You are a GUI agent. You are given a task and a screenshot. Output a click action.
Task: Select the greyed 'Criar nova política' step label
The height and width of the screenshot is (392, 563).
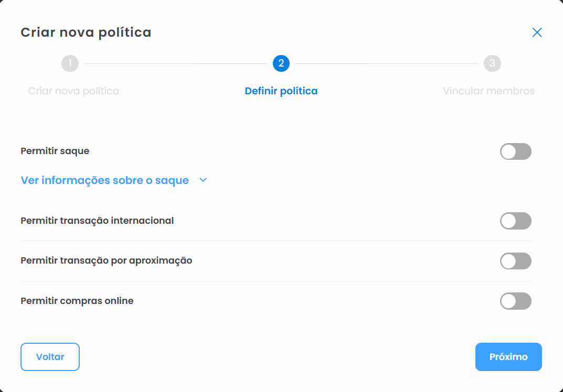(73, 91)
